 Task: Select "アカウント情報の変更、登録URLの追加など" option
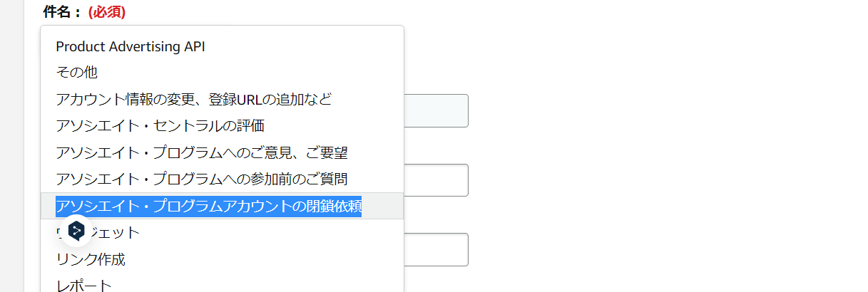pos(222,99)
